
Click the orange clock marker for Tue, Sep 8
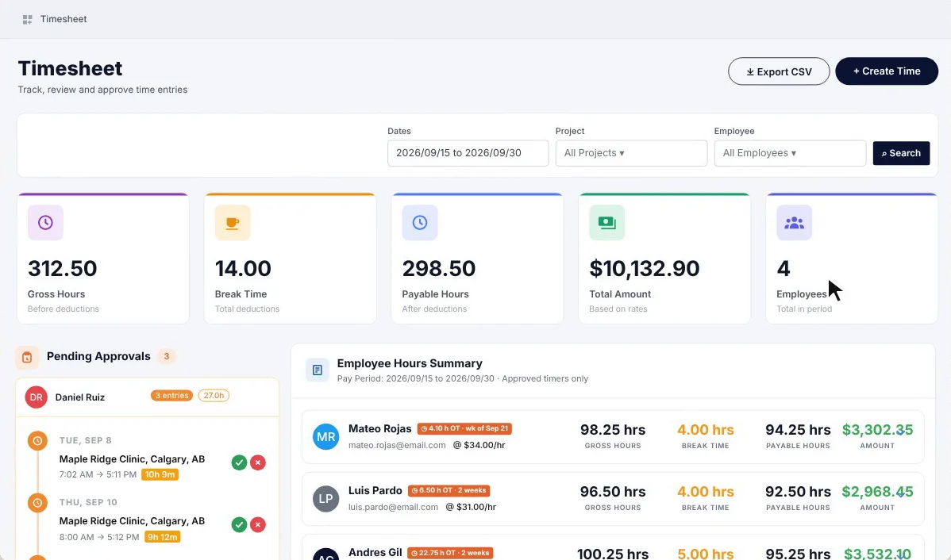point(37,440)
